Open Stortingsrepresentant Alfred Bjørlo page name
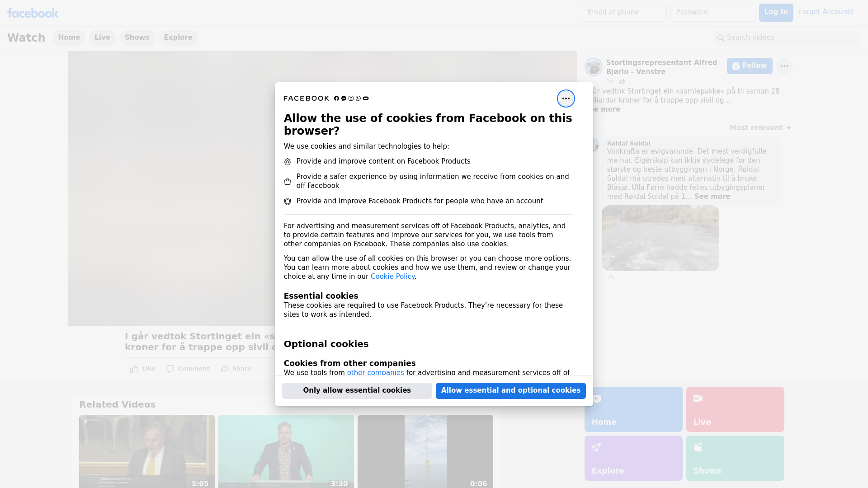Viewport: 868px width, 488px height. [x=661, y=67]
